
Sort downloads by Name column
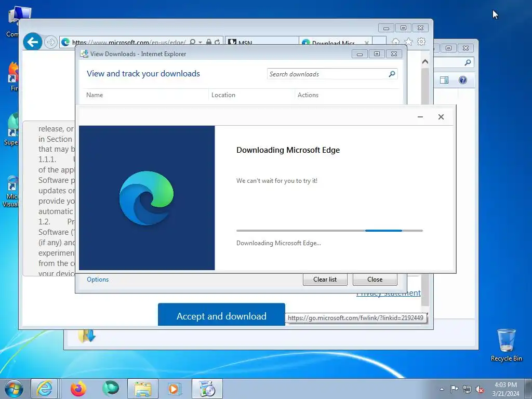click(x=95, y=95)
